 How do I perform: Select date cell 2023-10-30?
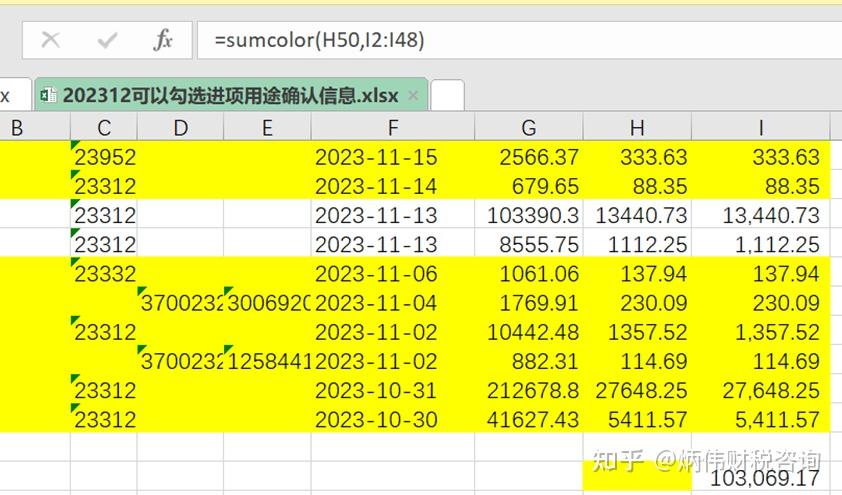pyautogui.click(x=393, y=418)
